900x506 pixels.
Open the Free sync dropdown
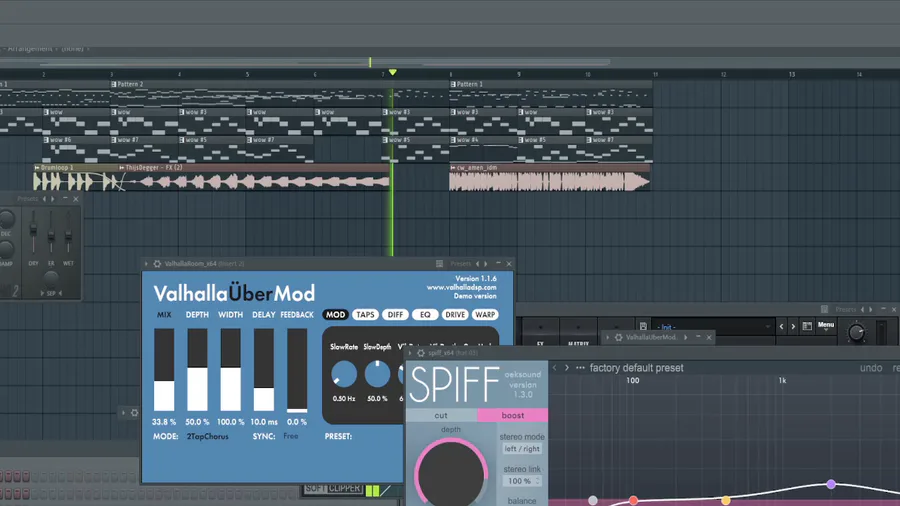(291, 437)
